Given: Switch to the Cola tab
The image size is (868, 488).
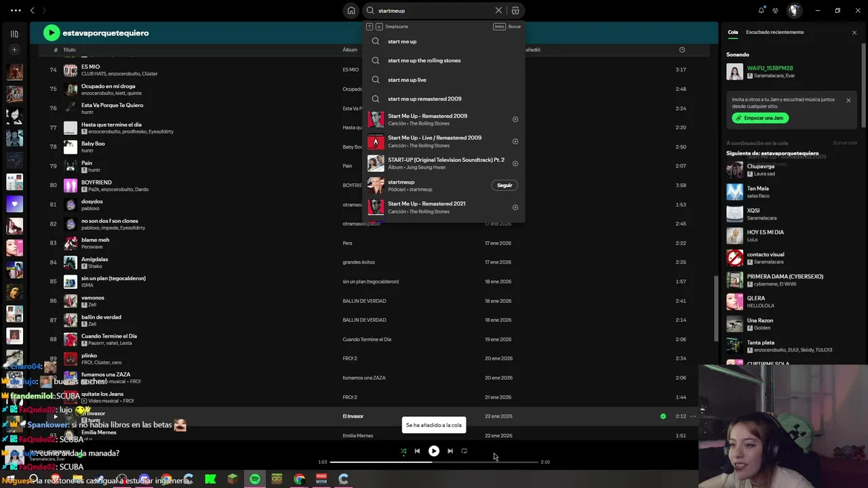Looking at the screenshot, I should click(733, 32).
